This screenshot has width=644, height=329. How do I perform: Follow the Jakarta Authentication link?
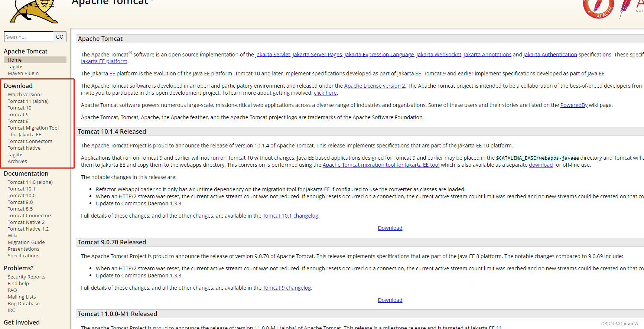tap(550, 54)
